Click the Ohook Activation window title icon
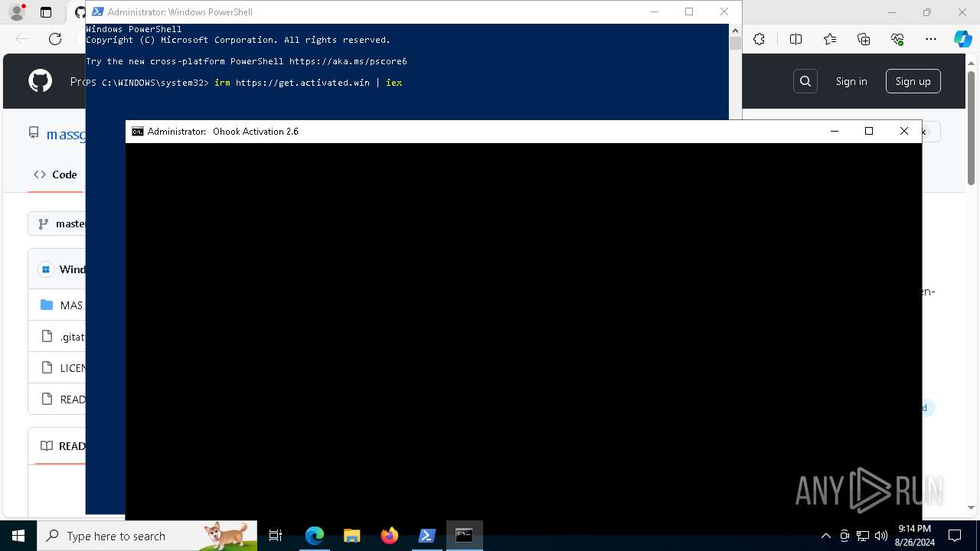 point(138,132)
